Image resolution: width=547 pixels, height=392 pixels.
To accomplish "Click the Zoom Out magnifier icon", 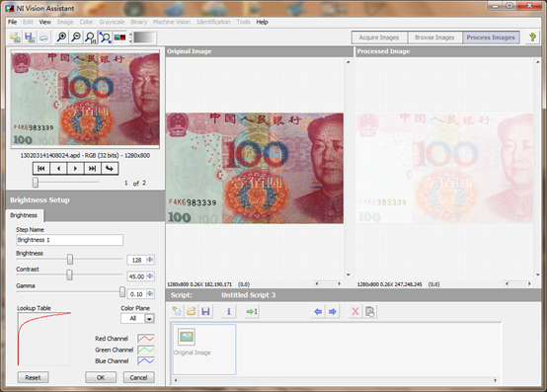I will [x=76, y=37].
